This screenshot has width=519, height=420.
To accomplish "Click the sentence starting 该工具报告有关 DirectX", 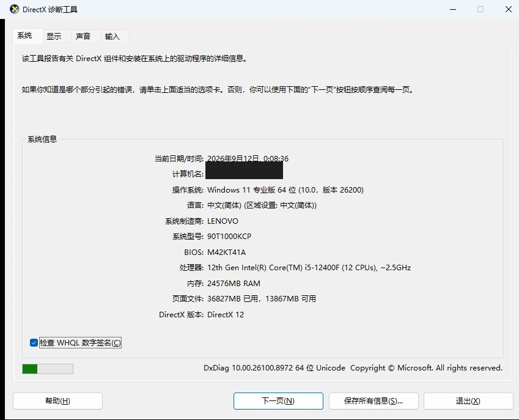I will click(x=134, y=59).
